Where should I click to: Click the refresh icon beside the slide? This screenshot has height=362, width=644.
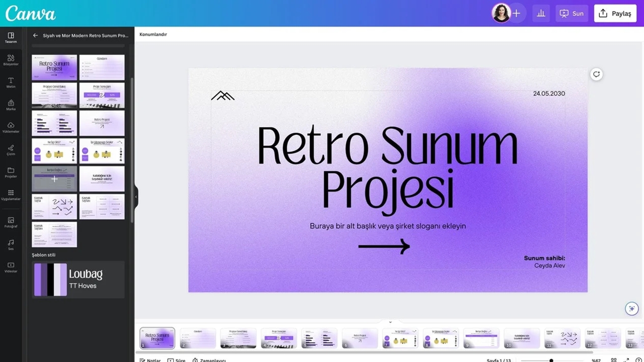coord(596,74)
